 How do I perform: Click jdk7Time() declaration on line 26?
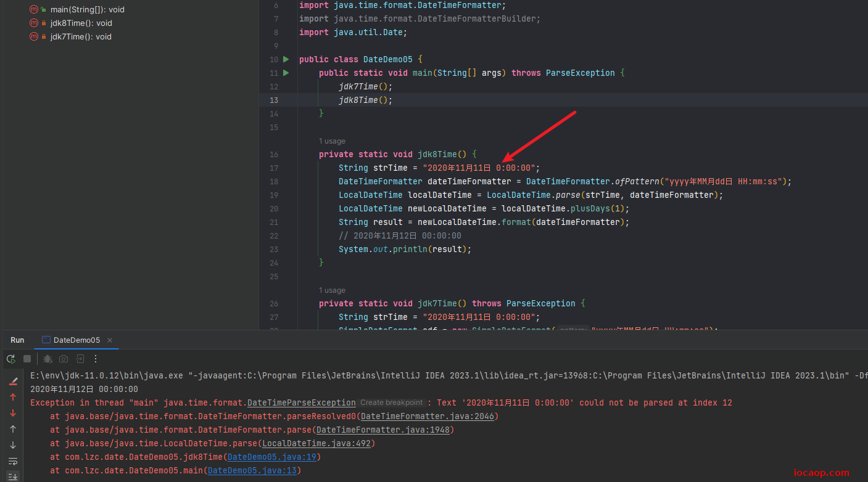442,303
